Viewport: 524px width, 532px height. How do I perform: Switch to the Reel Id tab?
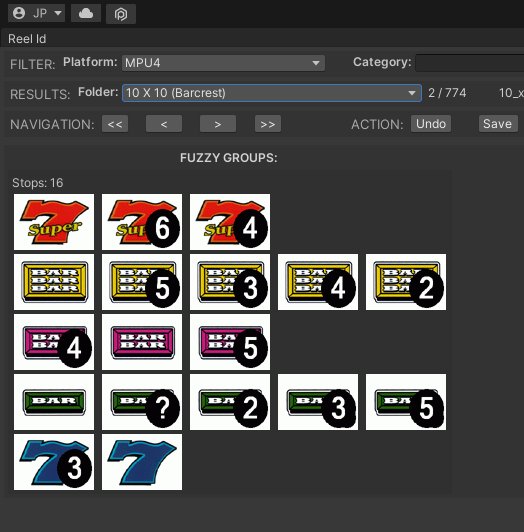point(27,39)
